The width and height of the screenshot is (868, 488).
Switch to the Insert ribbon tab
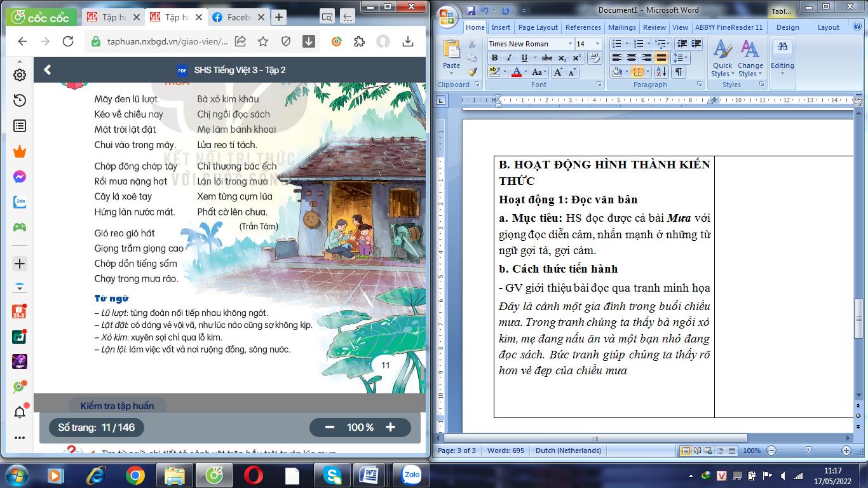(501, 27)
